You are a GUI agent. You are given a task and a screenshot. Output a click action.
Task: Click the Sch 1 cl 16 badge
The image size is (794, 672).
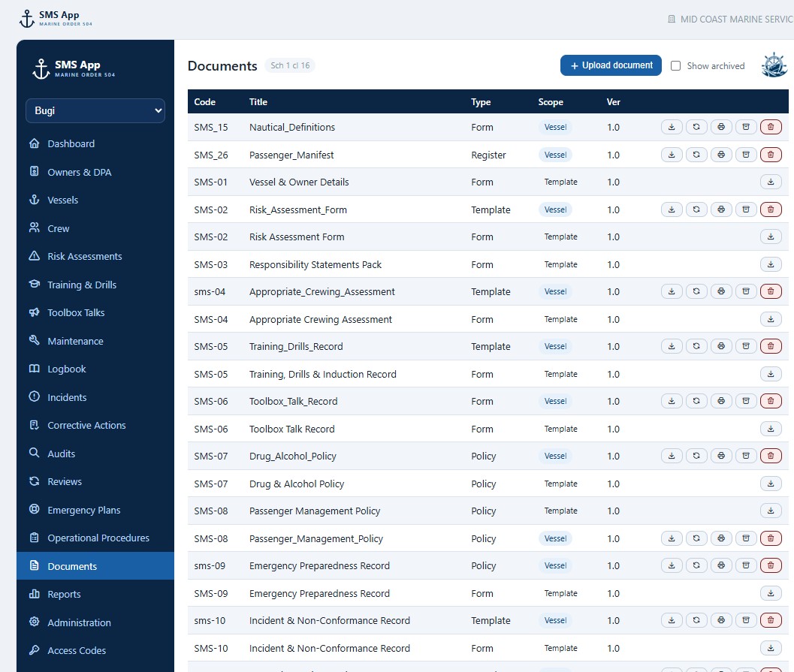click(290, 65)
